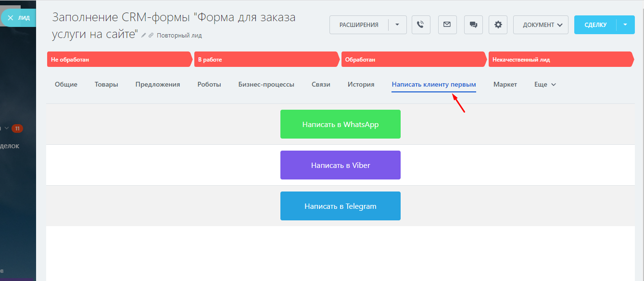Screen dimensions: 644x281
Task: Click the Написать в WhatsApp button
Action: click(x=341, y=124)
